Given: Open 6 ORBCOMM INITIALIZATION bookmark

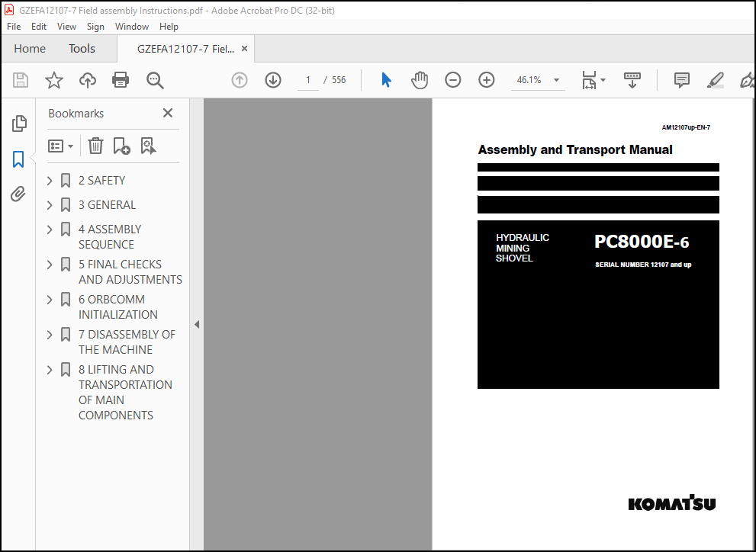Looking at the screenshot, I should point(118,307).
